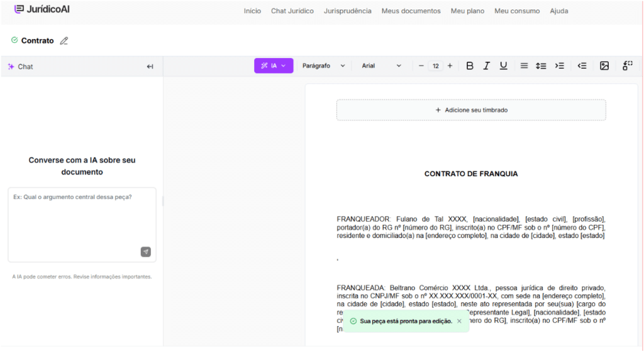This screenshot has width=644, height=352.
Task: Decrease font size with minus button
Action: click(x=421, y=65)
